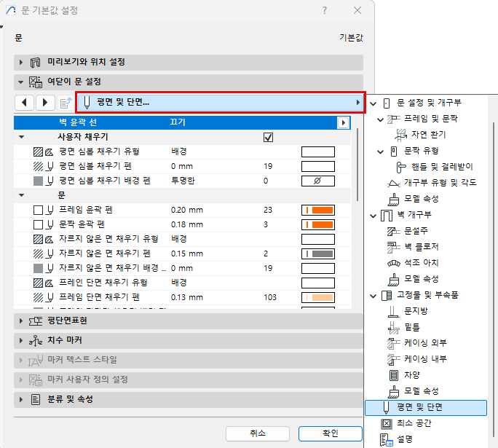This screenshot has height=448, width=498.
Task: Expand the 미리보기와 위치 설정 panel
Action: 21,62
